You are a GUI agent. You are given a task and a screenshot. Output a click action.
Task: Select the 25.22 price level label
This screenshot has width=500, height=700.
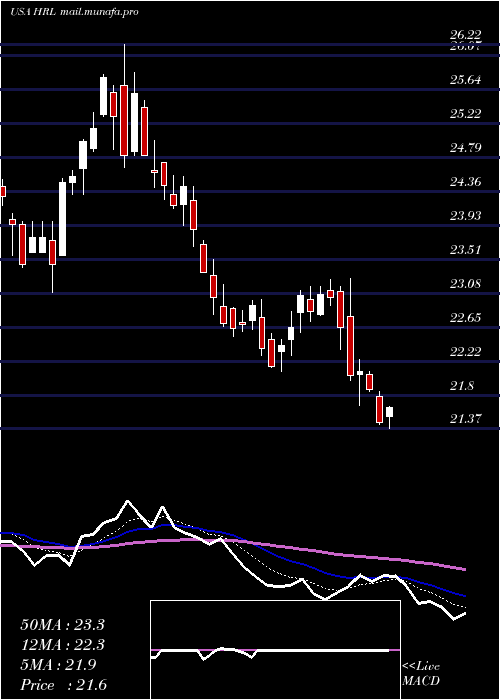(x=467, y=114)
